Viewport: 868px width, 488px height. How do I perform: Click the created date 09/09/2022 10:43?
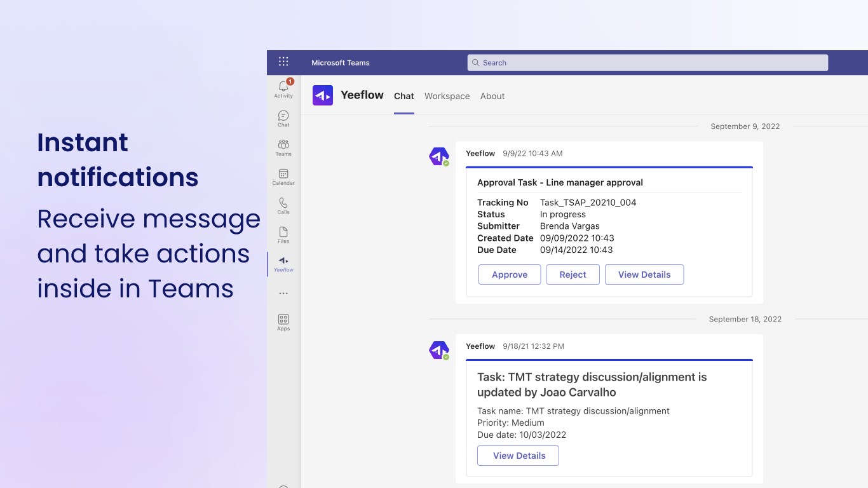(x=577, y=238)
